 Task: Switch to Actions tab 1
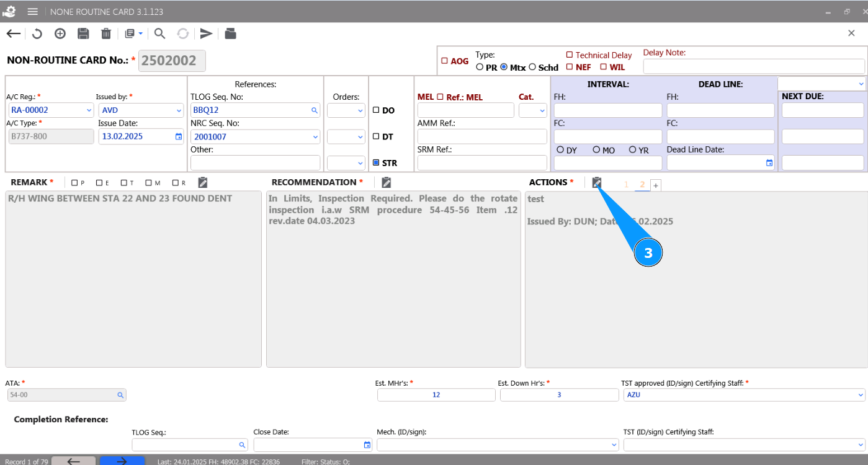click(626, 185)
